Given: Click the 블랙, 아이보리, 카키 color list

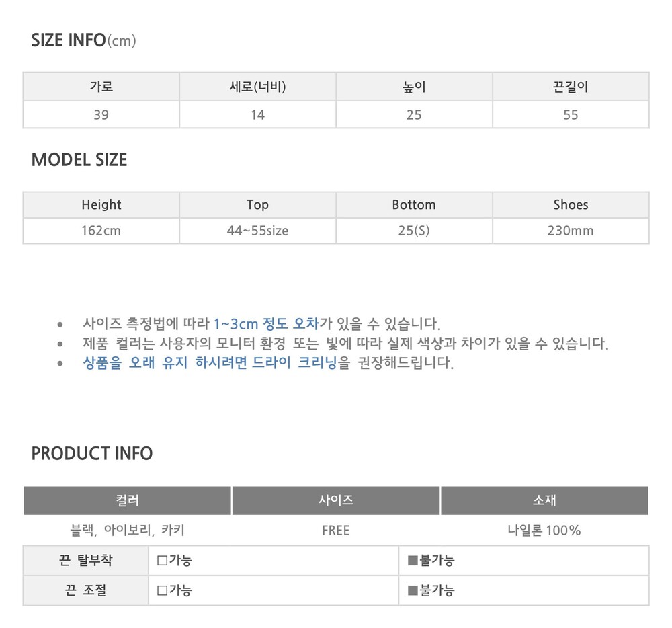Looking at the screenshot, I should pyautogui.click(x=128, y=531).
